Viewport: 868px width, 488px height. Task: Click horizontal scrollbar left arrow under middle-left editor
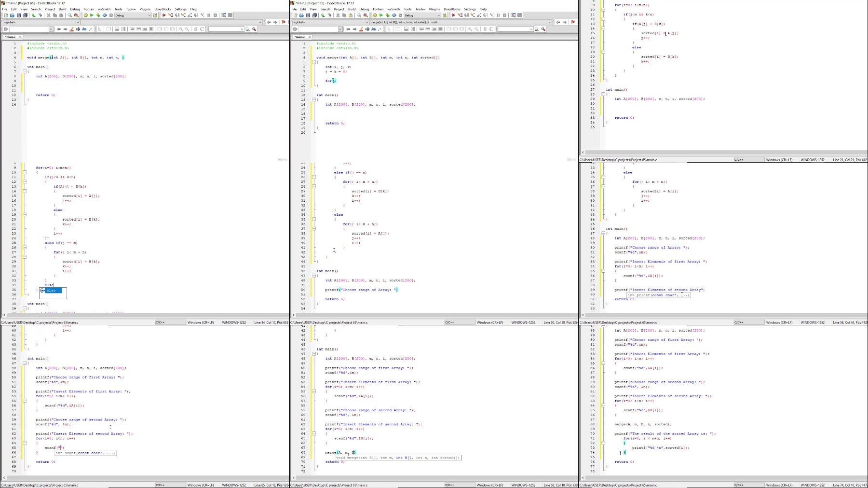point(4,315)
